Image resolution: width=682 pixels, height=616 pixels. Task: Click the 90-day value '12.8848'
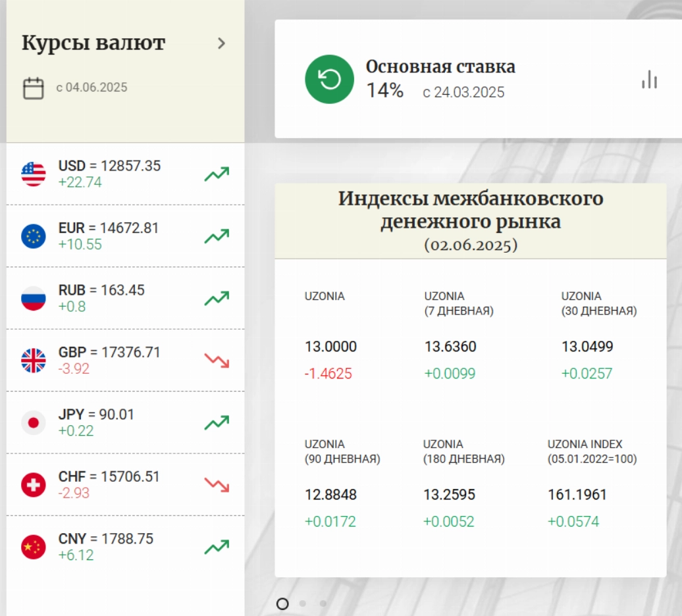click(x=330, y=494)
